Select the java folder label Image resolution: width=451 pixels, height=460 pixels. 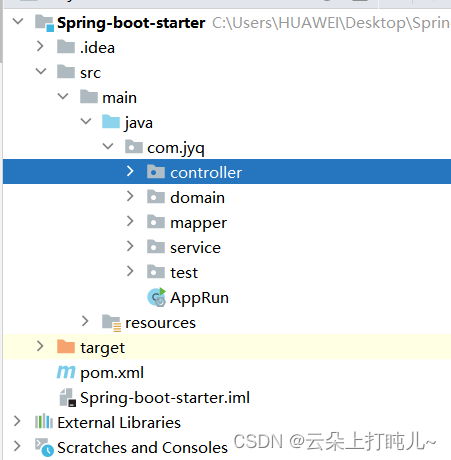click(x=139, y=123)
